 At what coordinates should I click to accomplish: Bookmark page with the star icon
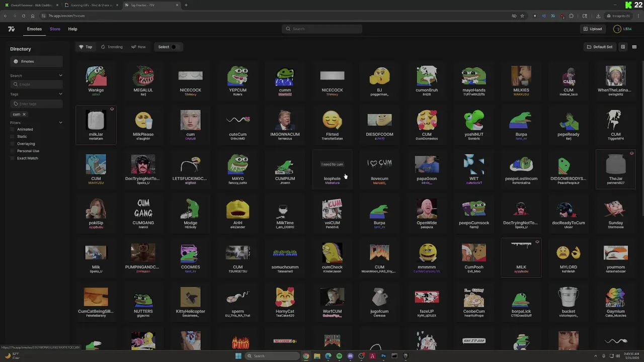[522, 16]
